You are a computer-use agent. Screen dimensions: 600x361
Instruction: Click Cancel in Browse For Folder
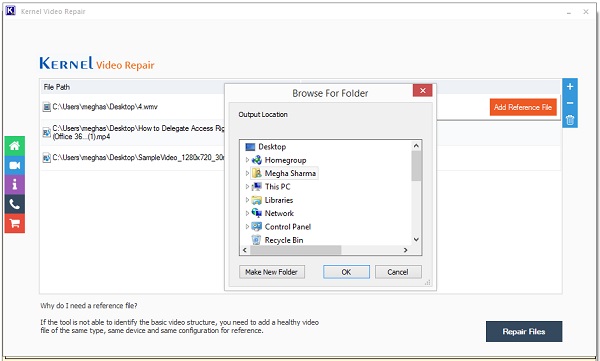click(x=398, y=272)
